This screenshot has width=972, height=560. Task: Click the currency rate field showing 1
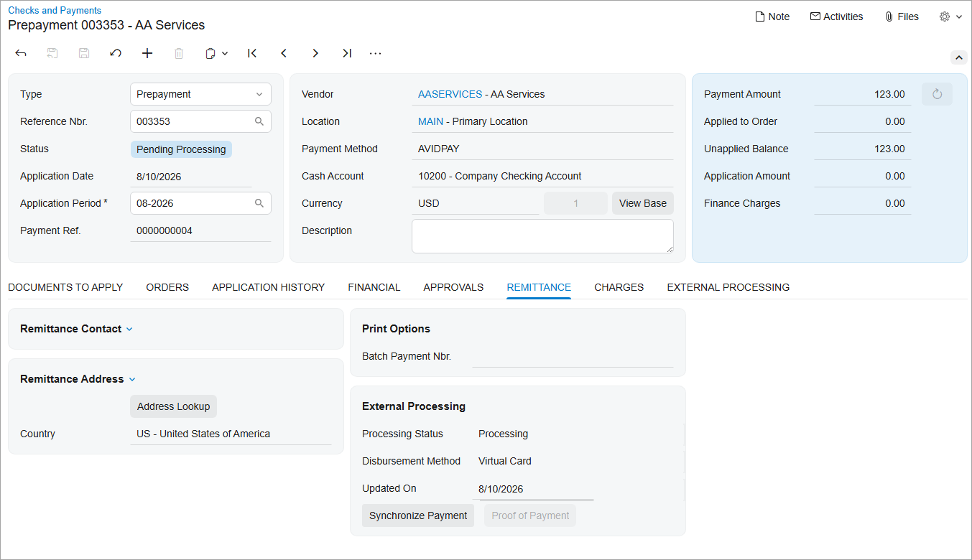[575, 203]
